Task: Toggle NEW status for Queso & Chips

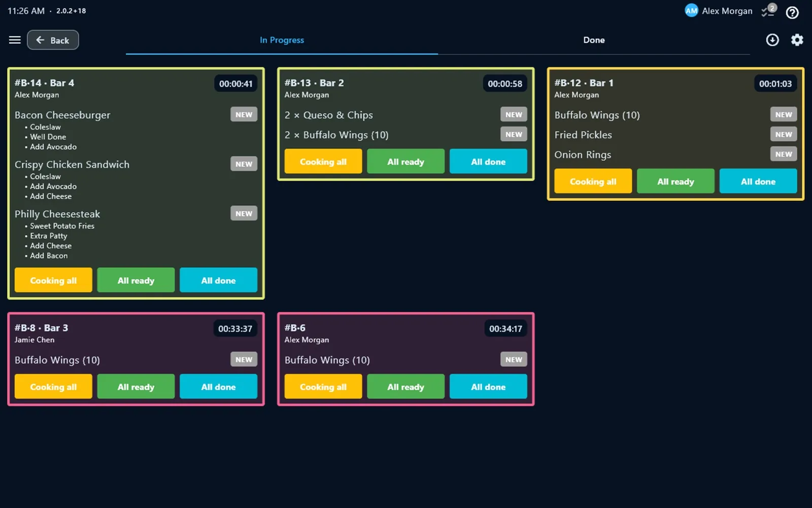Action: (x=514, y=114)
